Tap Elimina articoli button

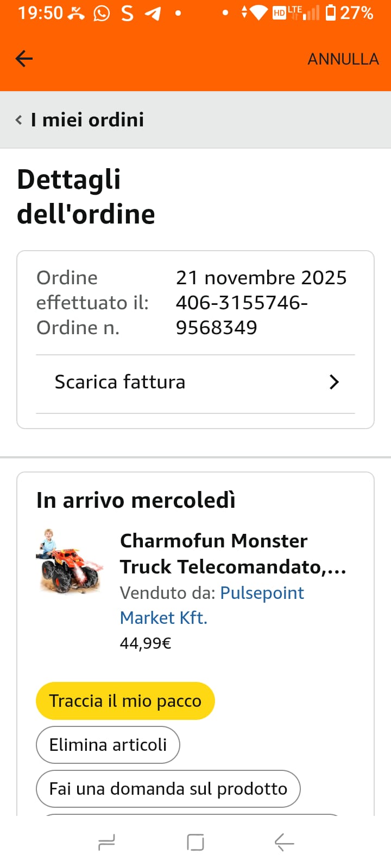pyautogui.click(x=108, y=745)
